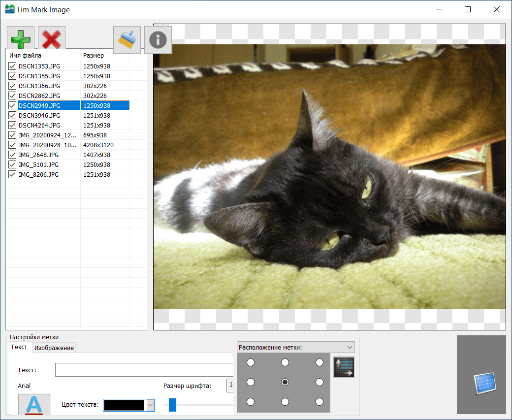Screen dimensions: 512x420
Task: Toggle the DSCN3946.JPG checkbox
Action: (12, 115)
